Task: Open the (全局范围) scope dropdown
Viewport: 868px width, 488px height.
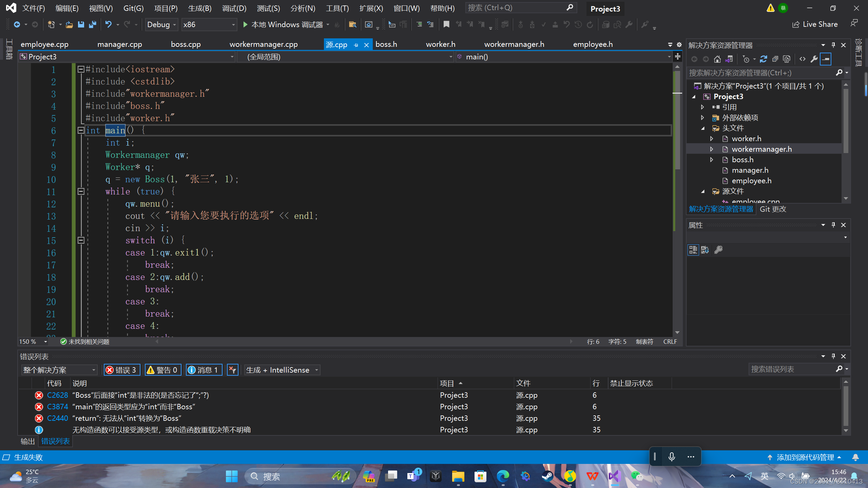Action: tap(345, 57)
